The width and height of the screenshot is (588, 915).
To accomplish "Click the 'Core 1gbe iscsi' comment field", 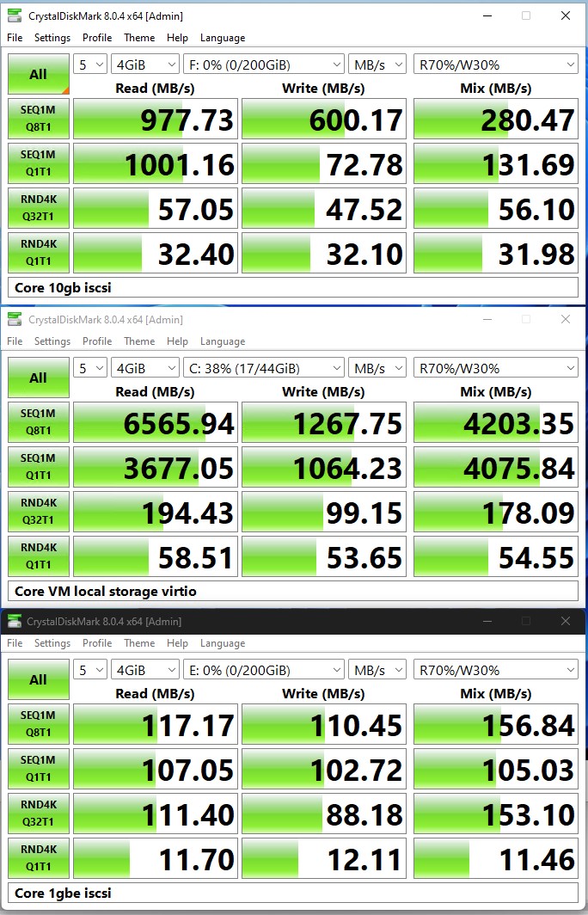I will coord(293,893).
